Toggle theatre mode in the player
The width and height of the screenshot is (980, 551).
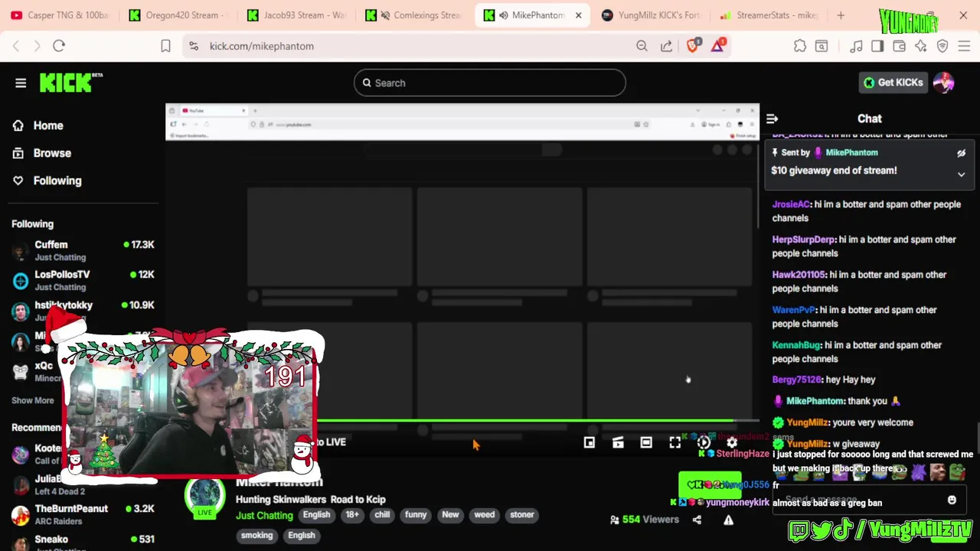[646, 442]
